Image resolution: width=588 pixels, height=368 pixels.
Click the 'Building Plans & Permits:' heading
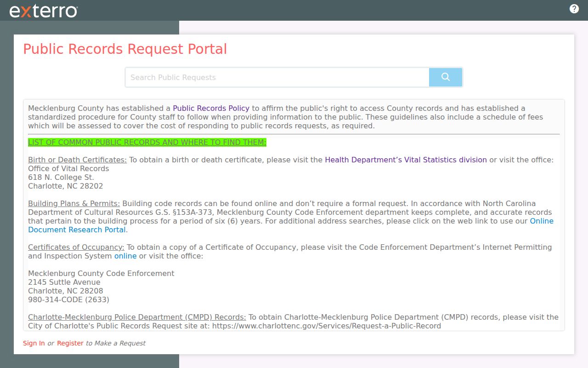pyautogui.click(x=74, y=204)
